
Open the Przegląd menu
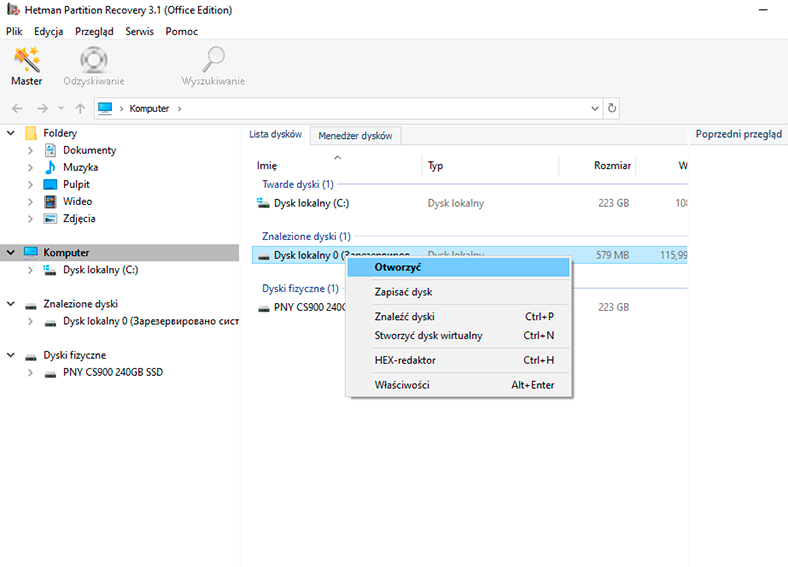pos(94,31)
